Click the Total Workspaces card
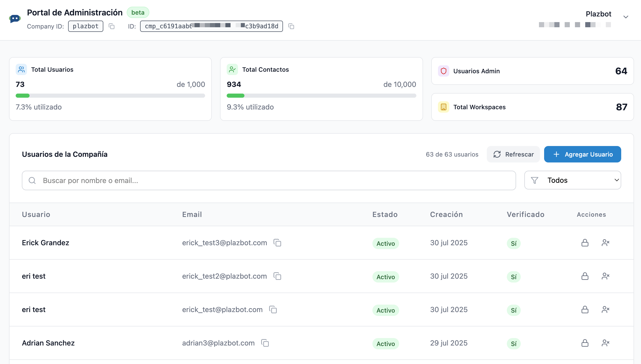Screen dimensions: 641x364 coord(532,107)
